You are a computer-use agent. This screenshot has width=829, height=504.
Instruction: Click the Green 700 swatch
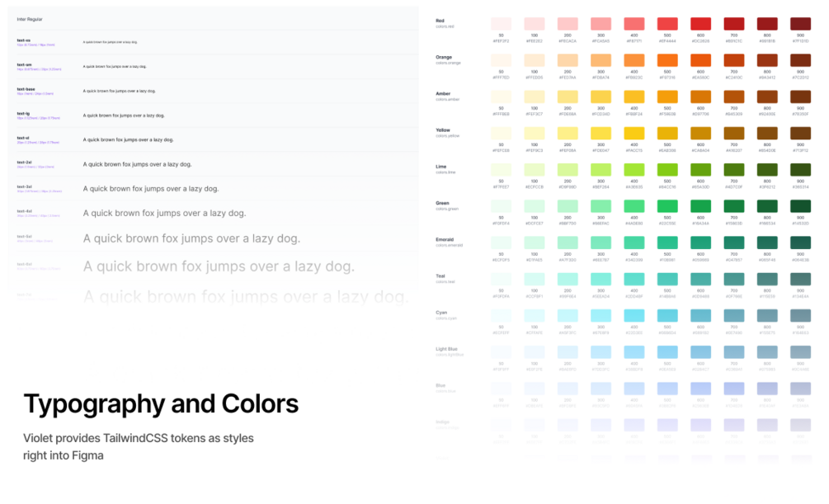coord(734,205)
